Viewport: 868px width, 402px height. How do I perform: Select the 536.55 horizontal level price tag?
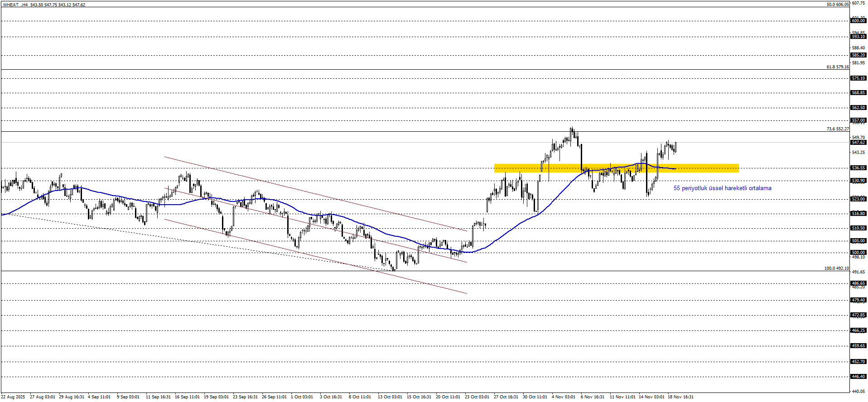pyautogui.click(x=858, y=168)
